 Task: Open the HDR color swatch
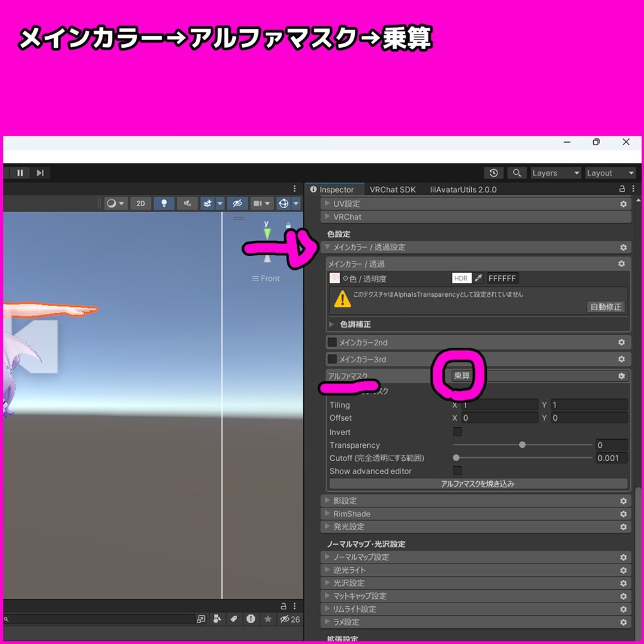click(461, 278)
